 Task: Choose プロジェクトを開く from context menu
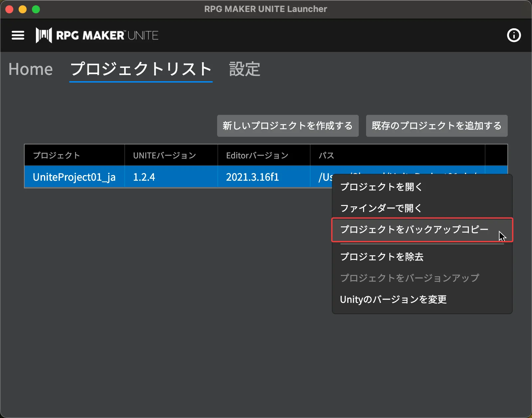(x=381, y=187)
